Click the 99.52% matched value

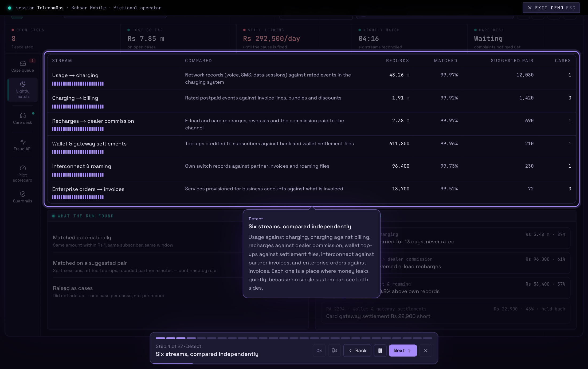(449, 189)
